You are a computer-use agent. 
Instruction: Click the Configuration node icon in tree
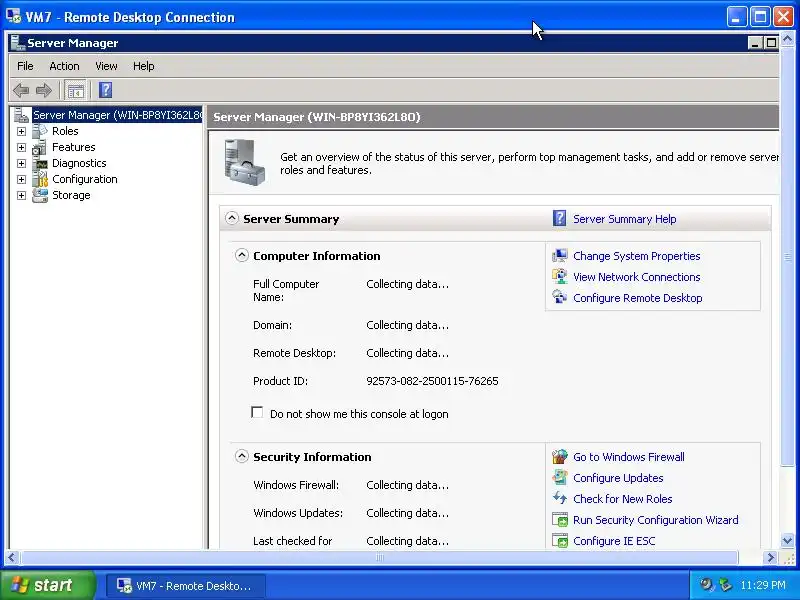coord(40,179)
